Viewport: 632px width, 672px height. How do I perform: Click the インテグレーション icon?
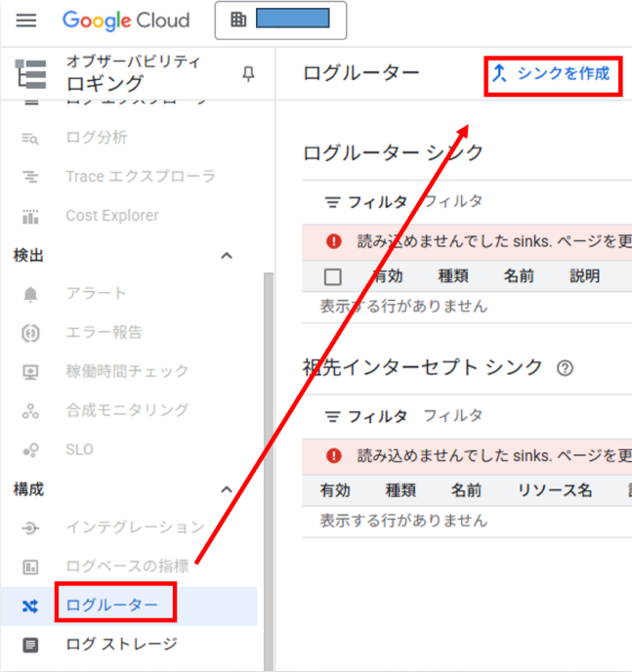[x=30, y=528]
